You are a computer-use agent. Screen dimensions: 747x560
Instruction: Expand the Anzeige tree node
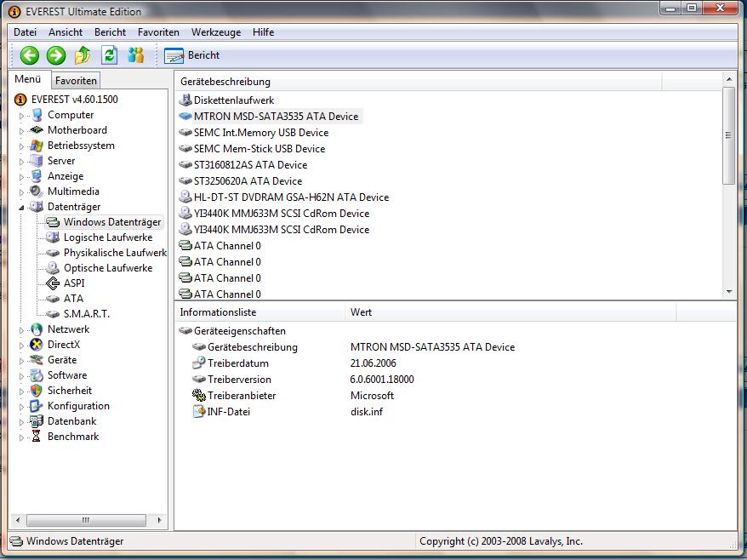[21, 177]
